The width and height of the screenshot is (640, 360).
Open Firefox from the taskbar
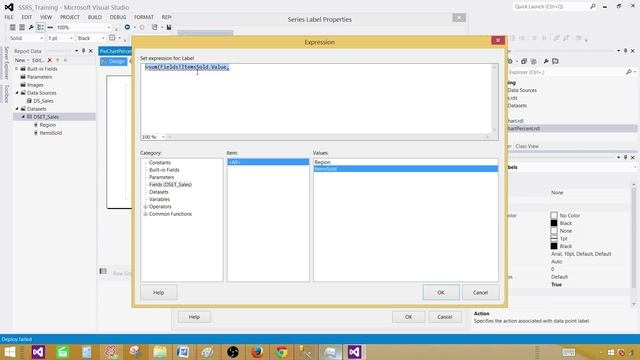tap(257, 352)
